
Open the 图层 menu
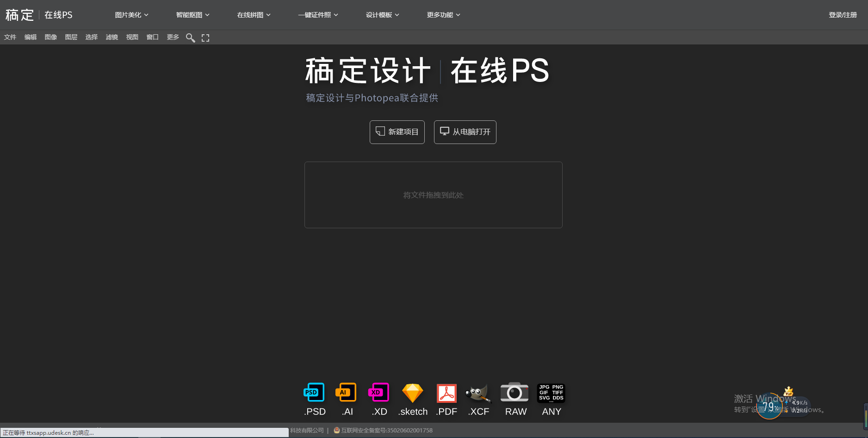(71, 37)
